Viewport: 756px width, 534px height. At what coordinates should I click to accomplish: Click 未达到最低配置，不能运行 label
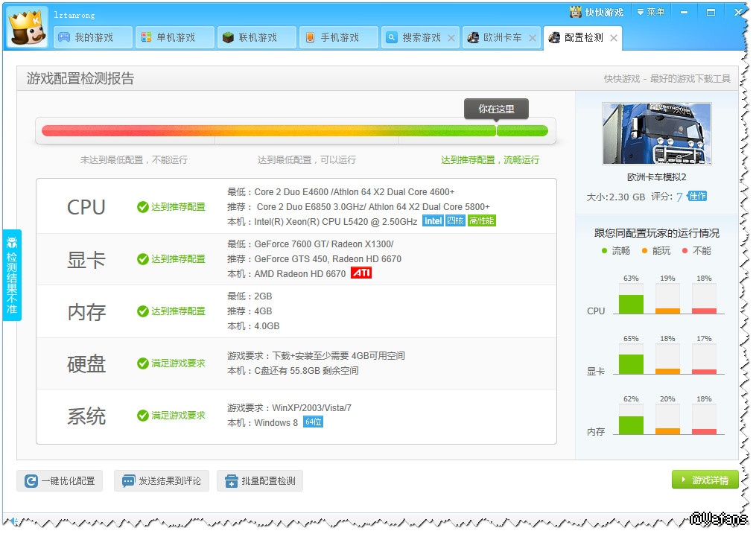(x=133, y=159)
